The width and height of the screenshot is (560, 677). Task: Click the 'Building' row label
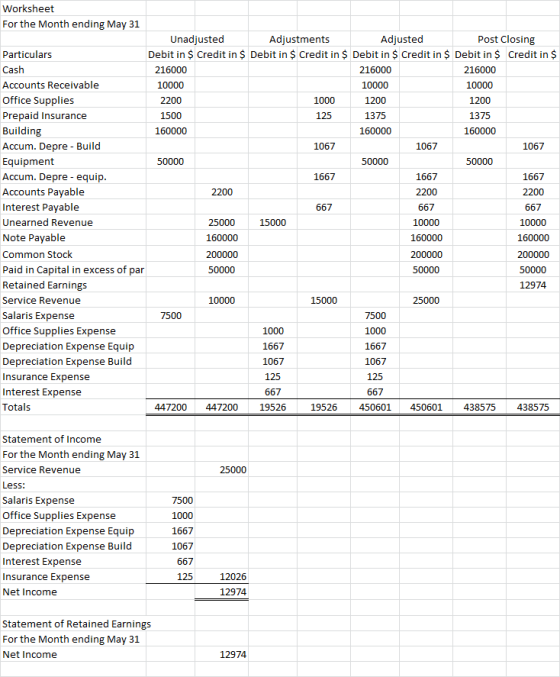(22, 131)
